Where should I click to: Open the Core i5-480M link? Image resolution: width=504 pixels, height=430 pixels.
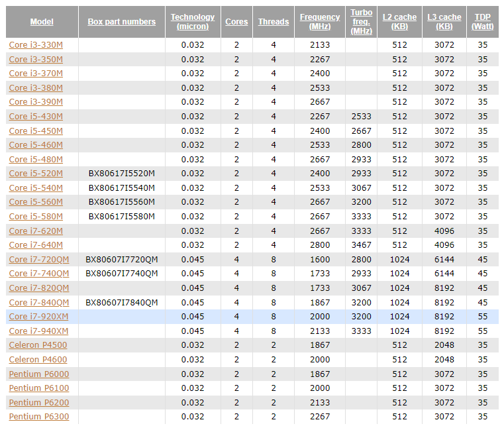(36, 160)
